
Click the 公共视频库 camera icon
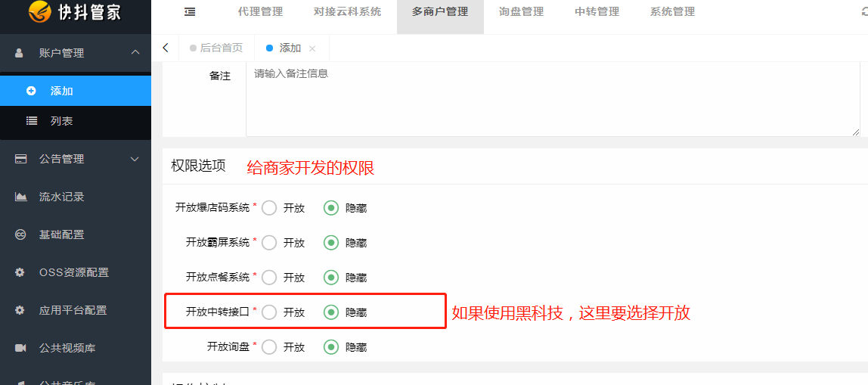coord(20,348)
